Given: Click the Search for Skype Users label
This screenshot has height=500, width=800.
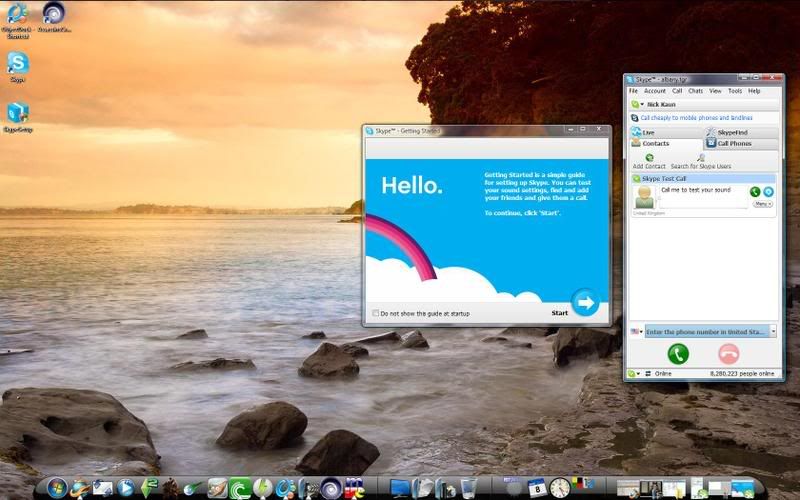Looking at the screenshot, I should pos(701,166).
